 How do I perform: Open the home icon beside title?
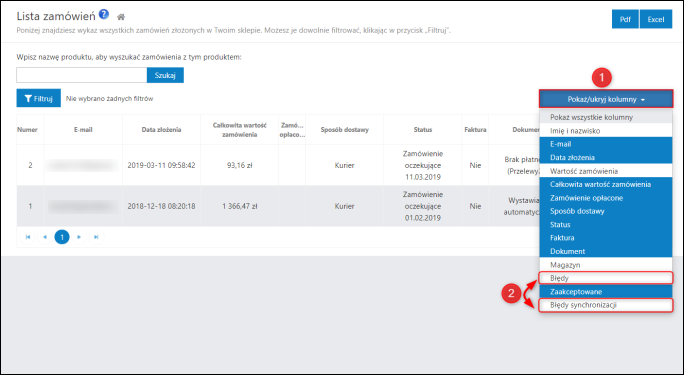[121, 17]
